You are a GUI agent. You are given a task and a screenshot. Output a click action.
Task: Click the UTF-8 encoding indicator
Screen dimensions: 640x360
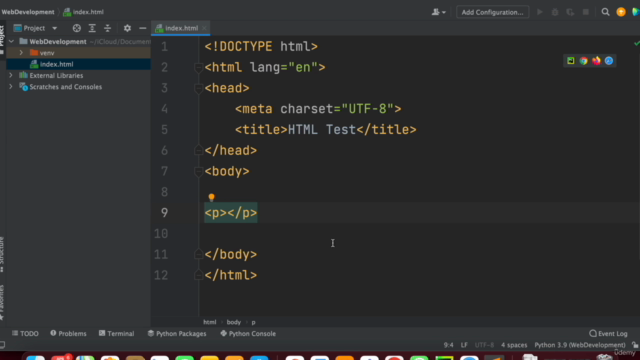tap(484, 345)
